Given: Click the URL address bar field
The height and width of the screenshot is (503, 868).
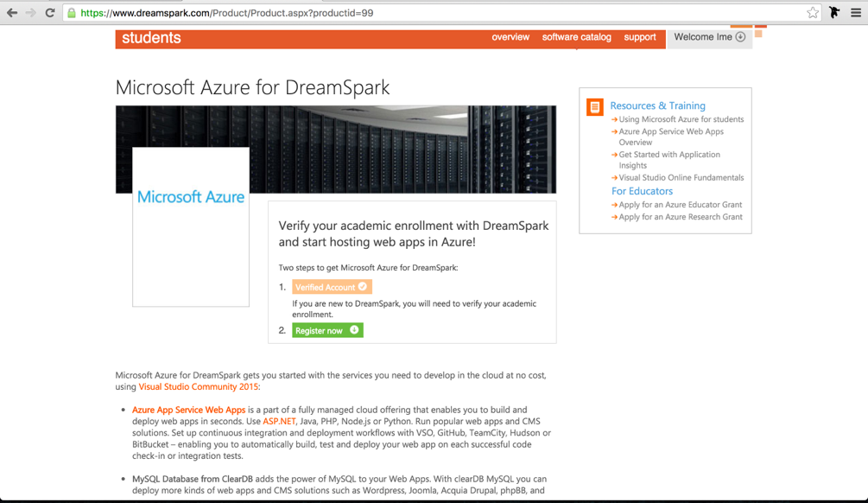Looking at the screenshot, I should click(432, 13).
